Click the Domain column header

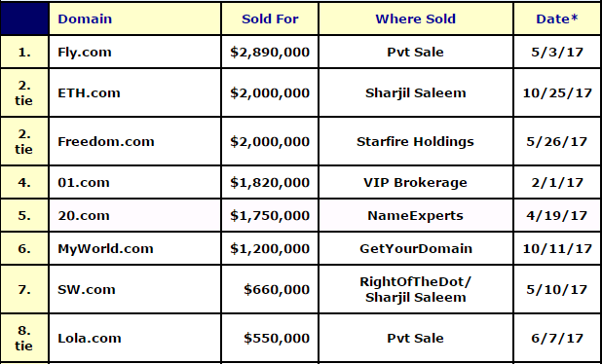[x=85, y=18]
